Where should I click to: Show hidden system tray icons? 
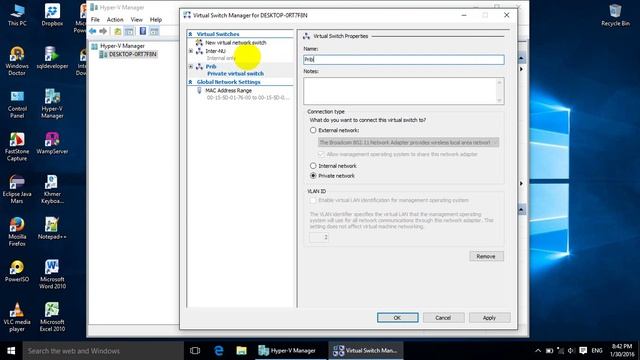point(538,351)
